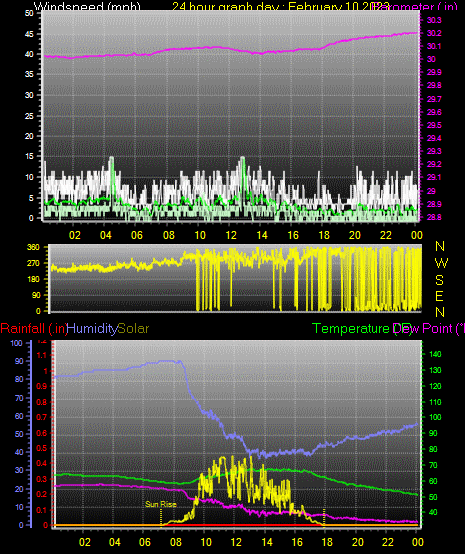Click the "90" humidity axis value in blue
This screenshot has width=465, height=554.
point(19,361)
